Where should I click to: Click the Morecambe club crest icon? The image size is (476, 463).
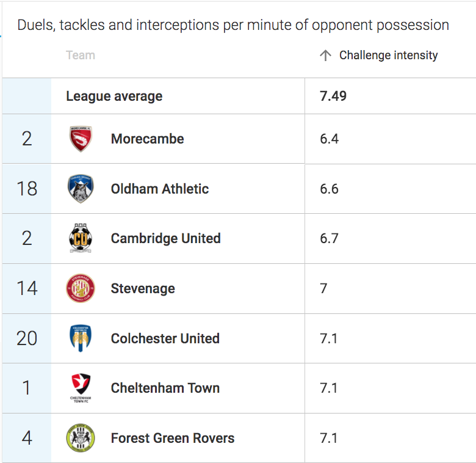(81, 139)
